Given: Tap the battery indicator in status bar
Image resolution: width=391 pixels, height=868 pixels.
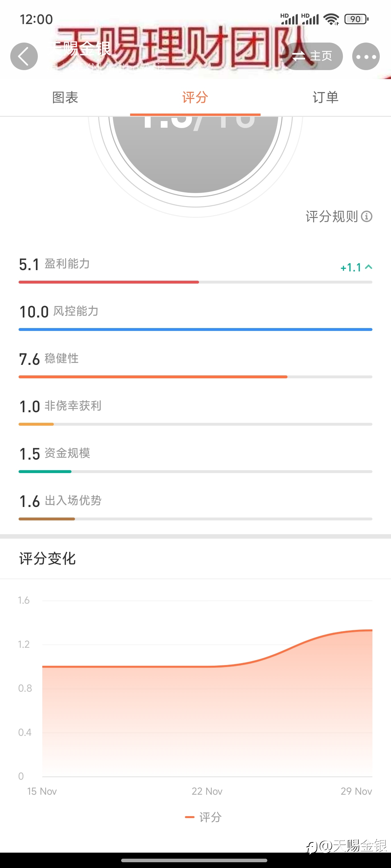Looking at the screenshot, I should (356, 19).
